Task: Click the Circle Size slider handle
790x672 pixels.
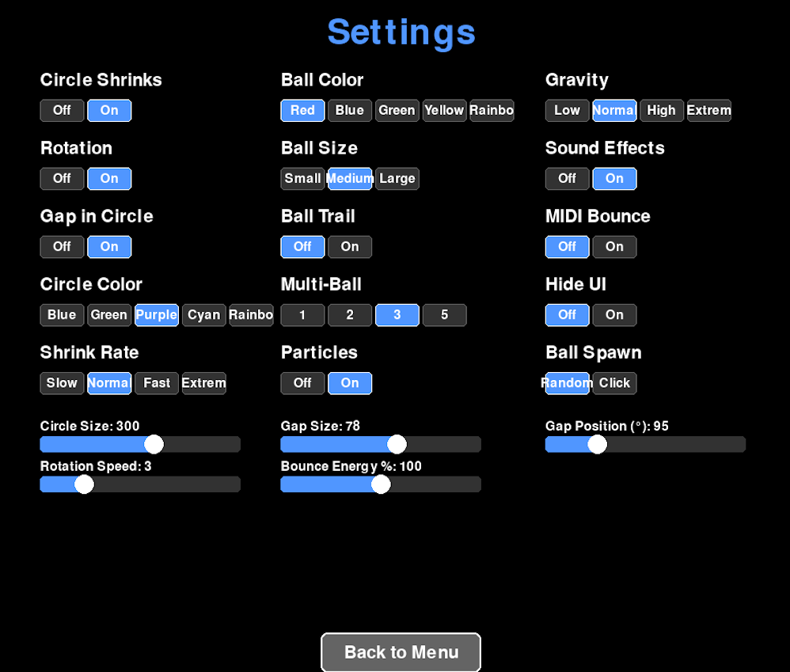Action: (x=154, y=444)
